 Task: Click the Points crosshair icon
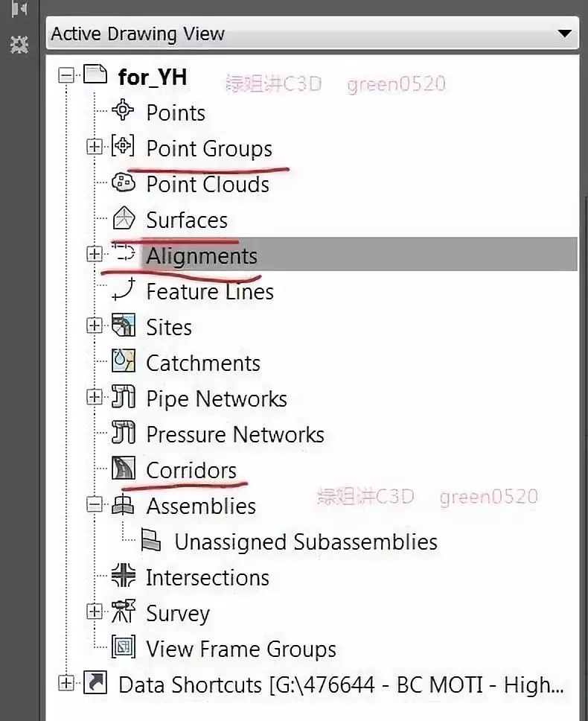pos(123,110)
